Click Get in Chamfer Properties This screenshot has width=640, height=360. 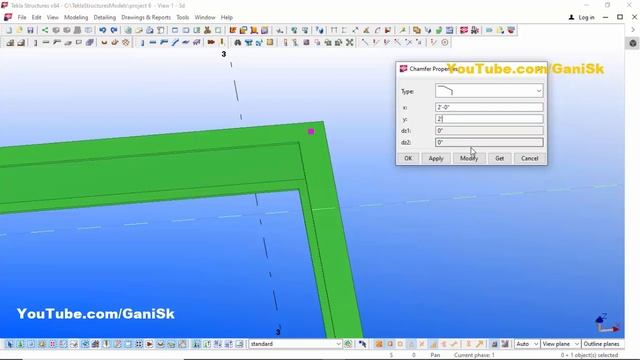500,158
